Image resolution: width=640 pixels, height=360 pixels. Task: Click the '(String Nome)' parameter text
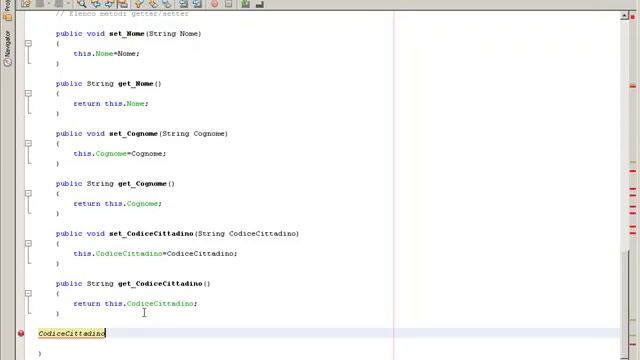tap(173, 33)
